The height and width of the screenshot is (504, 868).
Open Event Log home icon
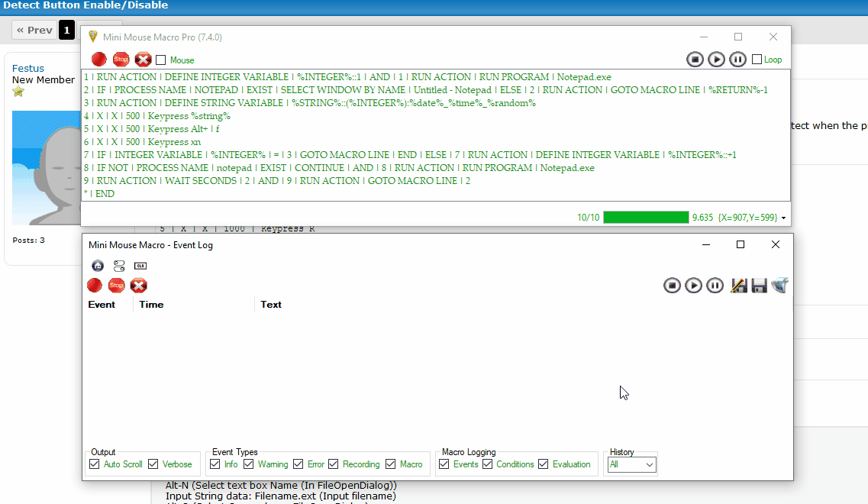(98, 266)
